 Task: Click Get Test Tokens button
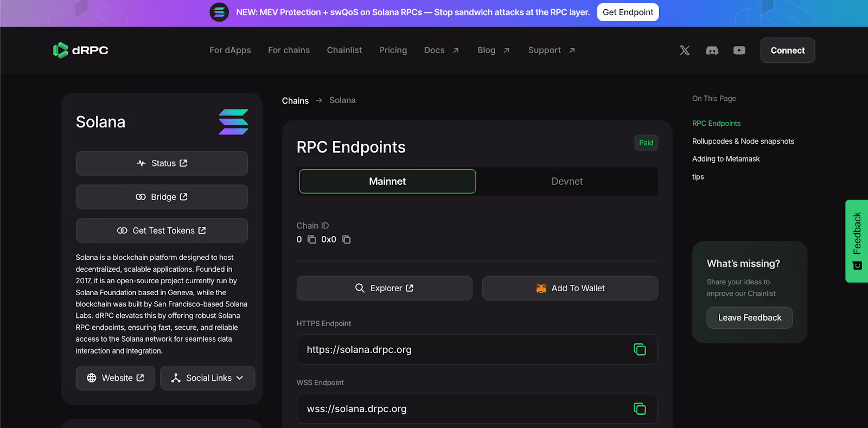coord(162,231)
